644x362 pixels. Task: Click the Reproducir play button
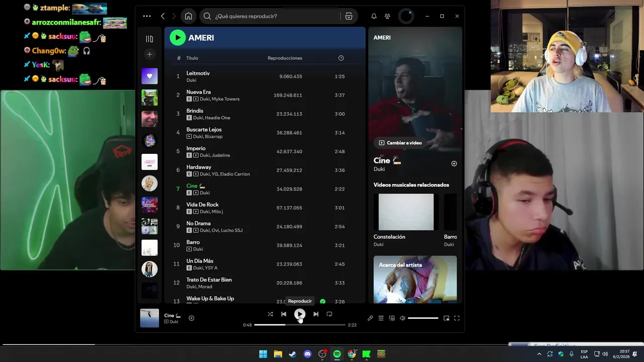tap(299, 314)
